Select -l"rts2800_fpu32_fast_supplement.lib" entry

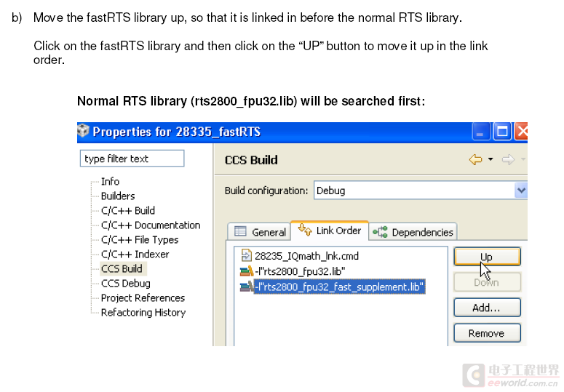(x=339, y=287)
